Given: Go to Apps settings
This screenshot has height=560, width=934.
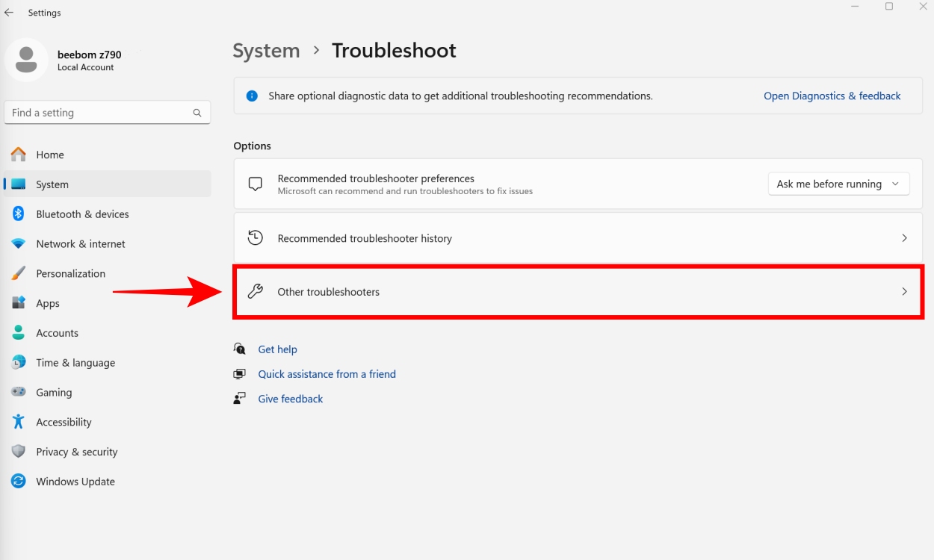Looking at the screenshot, I should (48, 303).
